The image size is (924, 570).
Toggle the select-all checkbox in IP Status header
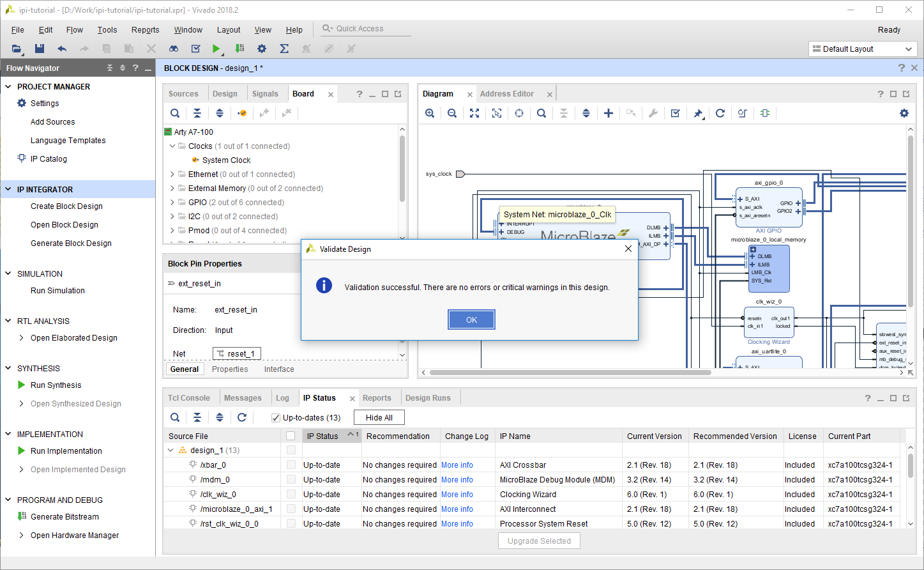pyautogui.click(x=291, y=436)
